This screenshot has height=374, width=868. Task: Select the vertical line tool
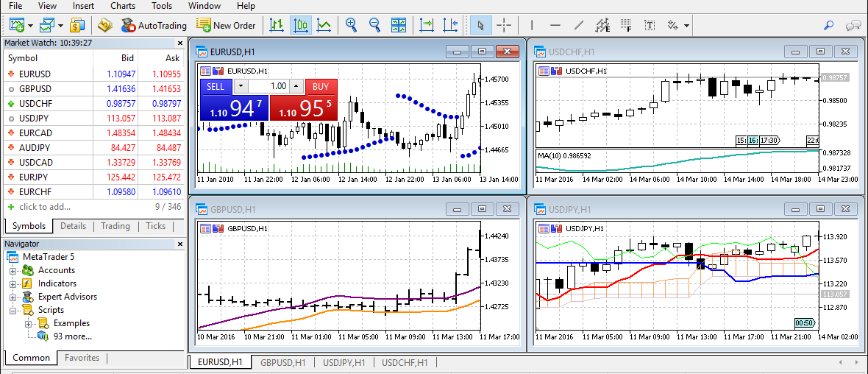[x=532, y=25]
